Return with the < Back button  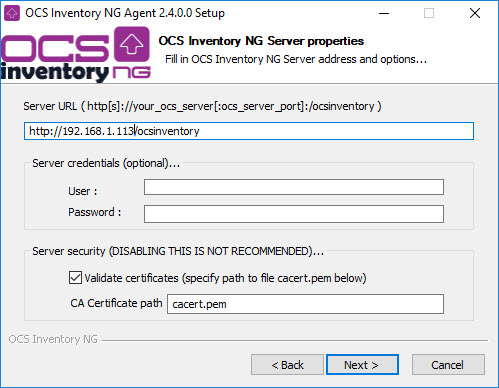pyautogui.click(x=287, y=365)
